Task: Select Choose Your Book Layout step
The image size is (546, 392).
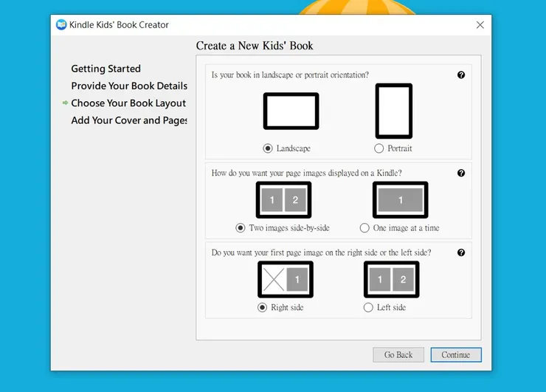Action: pyautogui.click(x=128, y=103)
